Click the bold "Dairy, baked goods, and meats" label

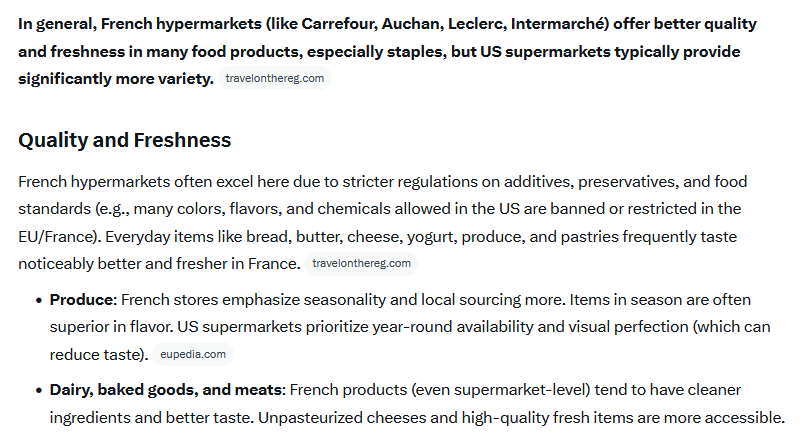point(167,390)
